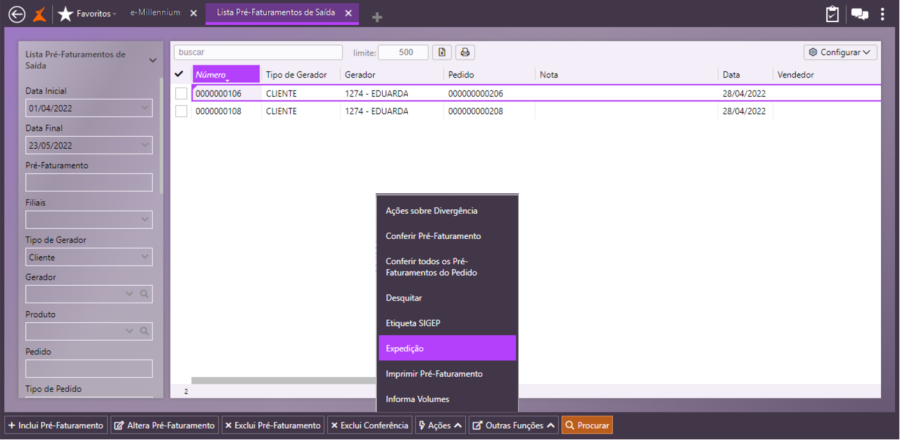Choose Conferir Pré-Faturamento from menu

click(x=448, y=236)
